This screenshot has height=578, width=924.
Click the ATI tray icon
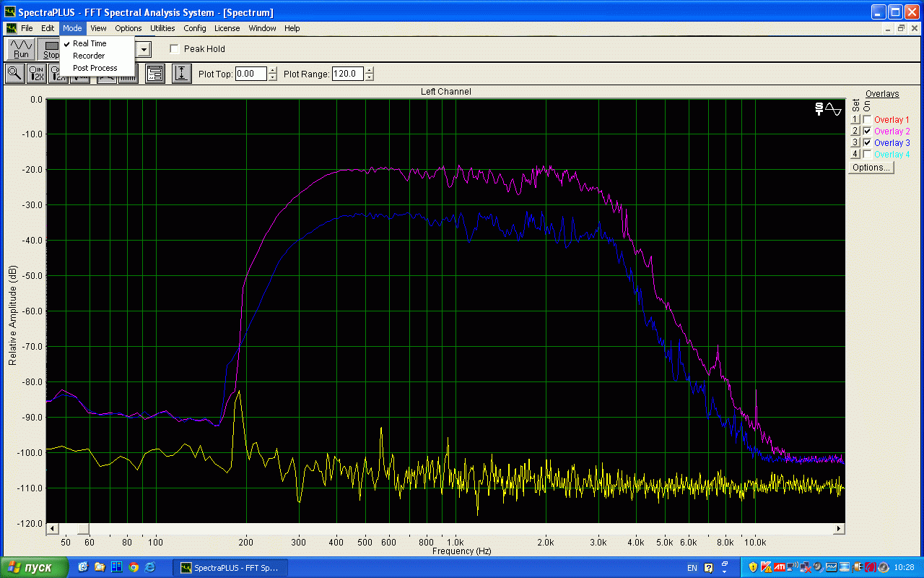click(779, 567)
